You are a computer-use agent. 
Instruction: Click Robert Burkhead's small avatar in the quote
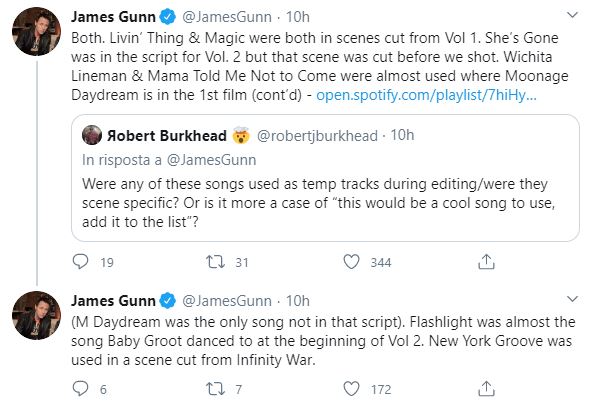click(x=92, y=135)
